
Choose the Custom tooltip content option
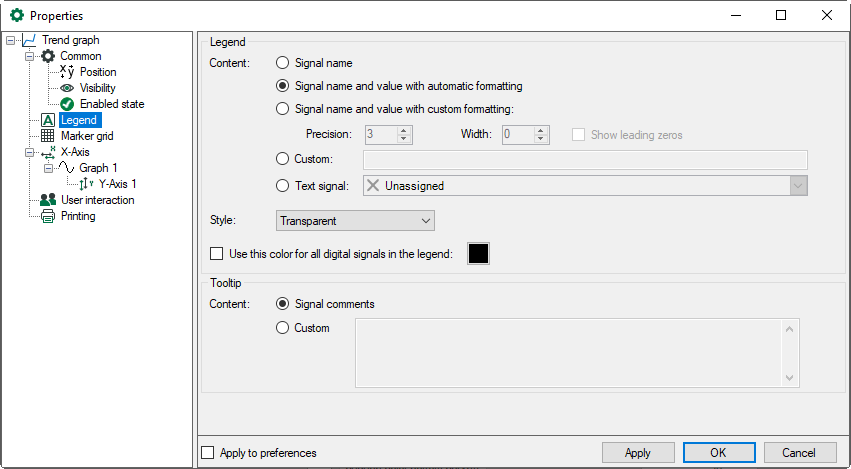click(x=282, y=328)
